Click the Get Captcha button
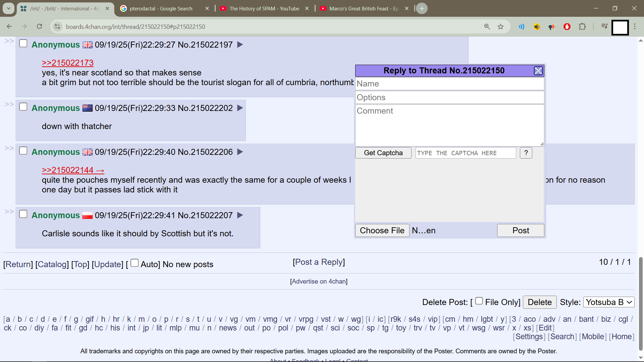This screenshot has height=362, width=644. coord(383,153)
